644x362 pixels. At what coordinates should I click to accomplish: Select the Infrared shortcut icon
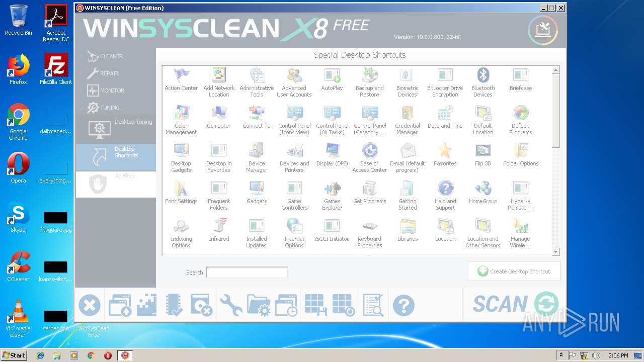219,226
